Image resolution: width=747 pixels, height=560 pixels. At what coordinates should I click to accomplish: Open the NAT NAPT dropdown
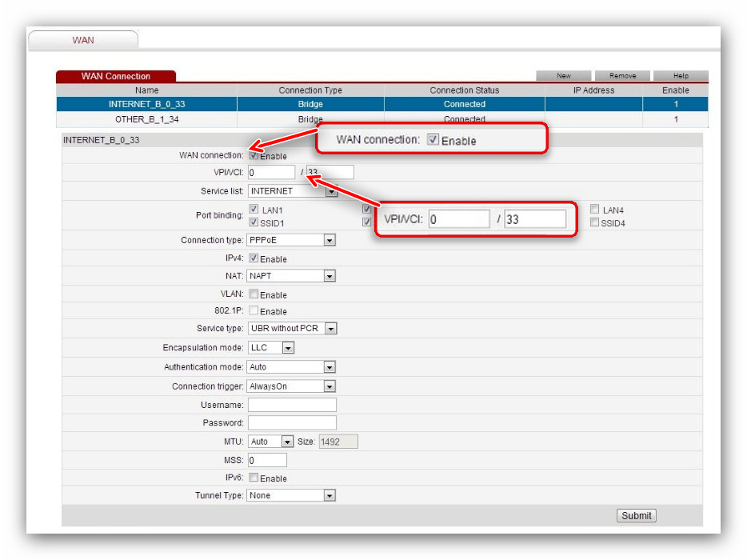[x=291, y=276]
